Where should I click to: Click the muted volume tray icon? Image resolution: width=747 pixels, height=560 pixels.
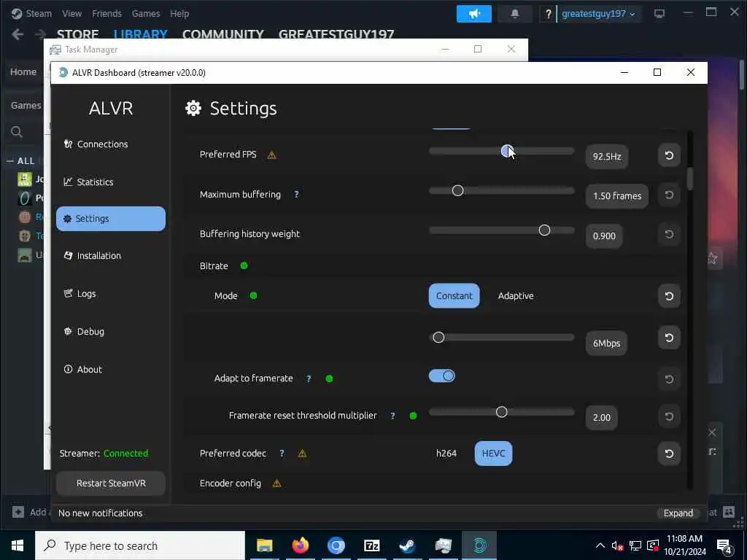pos(617,546)
